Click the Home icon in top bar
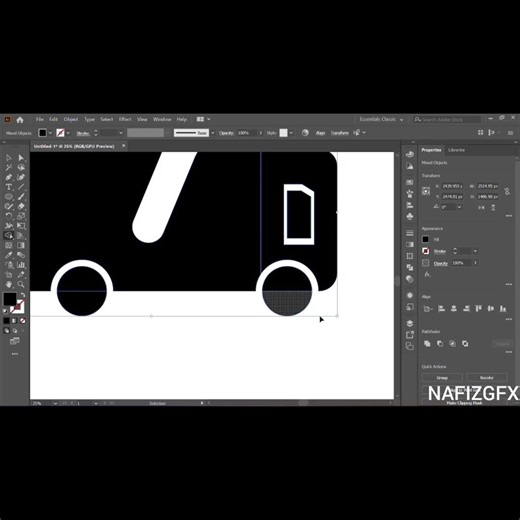520x520 pixels. point(20,119)
